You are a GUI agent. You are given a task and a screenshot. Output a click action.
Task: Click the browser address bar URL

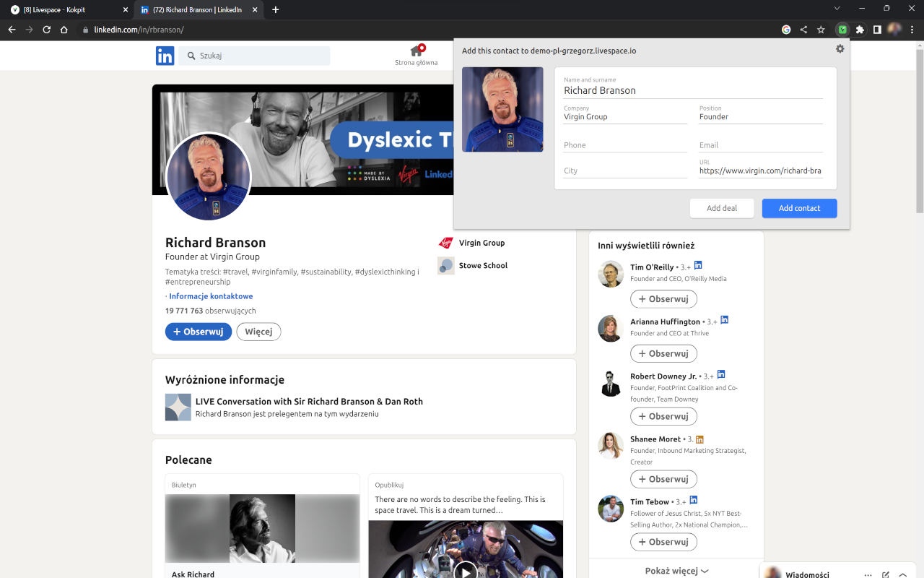coord(139,30)
